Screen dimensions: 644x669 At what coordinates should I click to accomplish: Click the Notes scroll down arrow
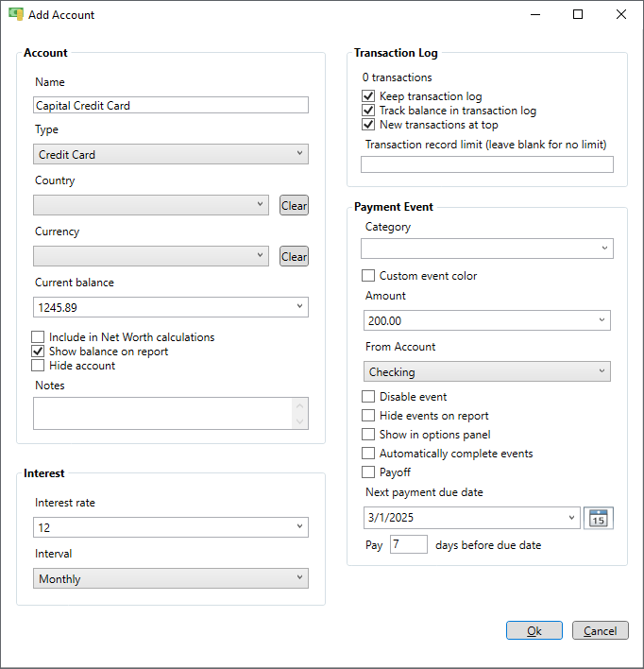(300, 421)
